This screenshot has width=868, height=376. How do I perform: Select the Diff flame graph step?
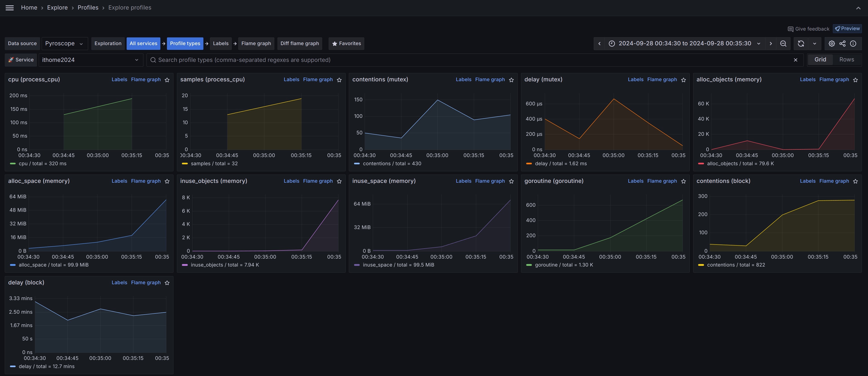[299, 44]
